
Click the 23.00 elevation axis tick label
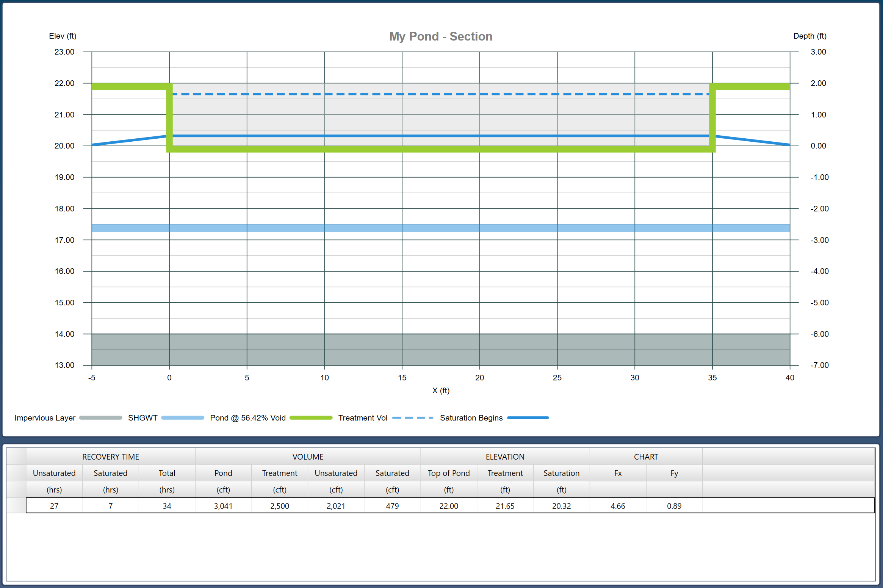(x=64, y=52)
